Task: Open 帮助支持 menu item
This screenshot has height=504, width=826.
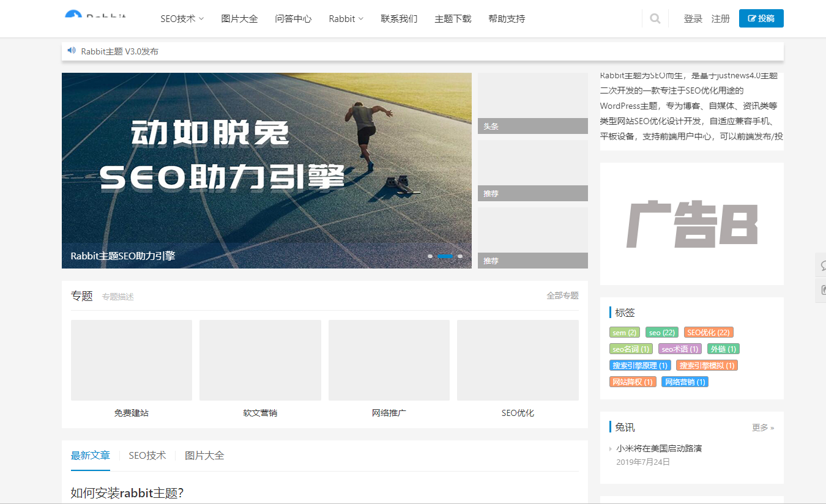Action: [x=507, y=19]
